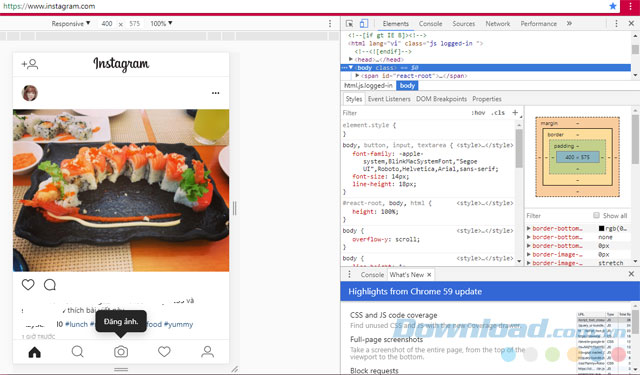Show more DevTools tabs chevron

pyautogui.click(x=569, y=24)
